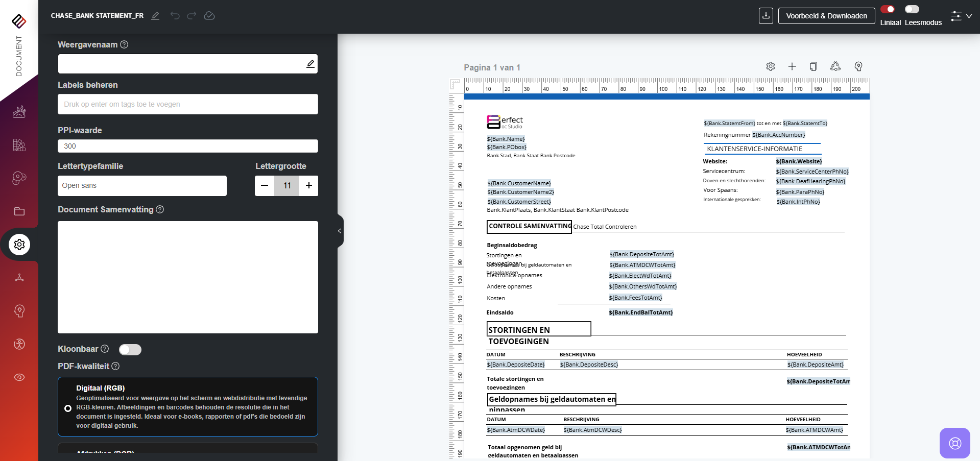Viewport: 980px width, 461px height.
Task: Toggle the Liniaal ruler switch
Action: point(888,9)
